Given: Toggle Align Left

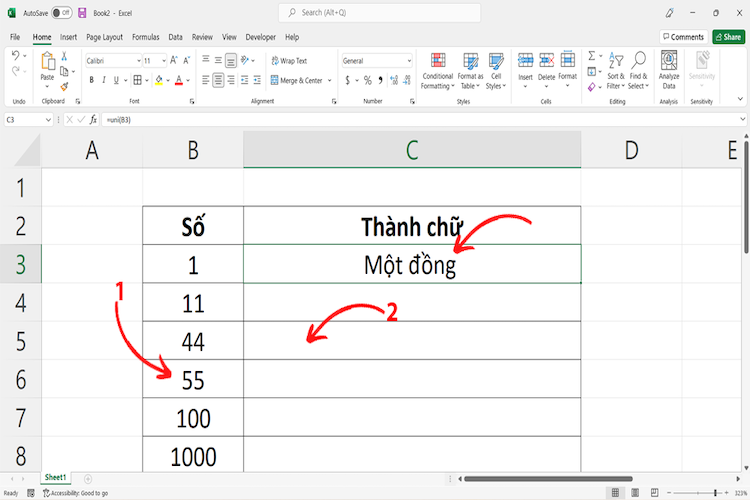Looking at the screenshot, I should tap(206, 80).
